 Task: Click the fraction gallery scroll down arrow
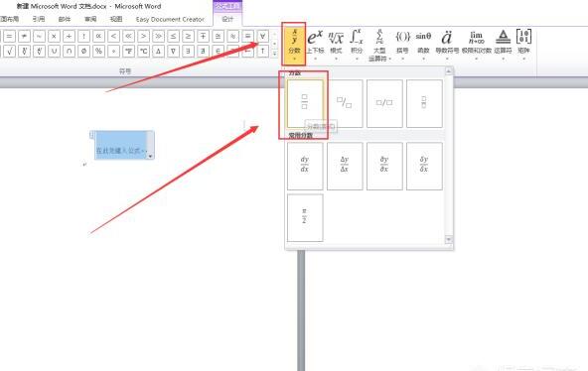449,239
